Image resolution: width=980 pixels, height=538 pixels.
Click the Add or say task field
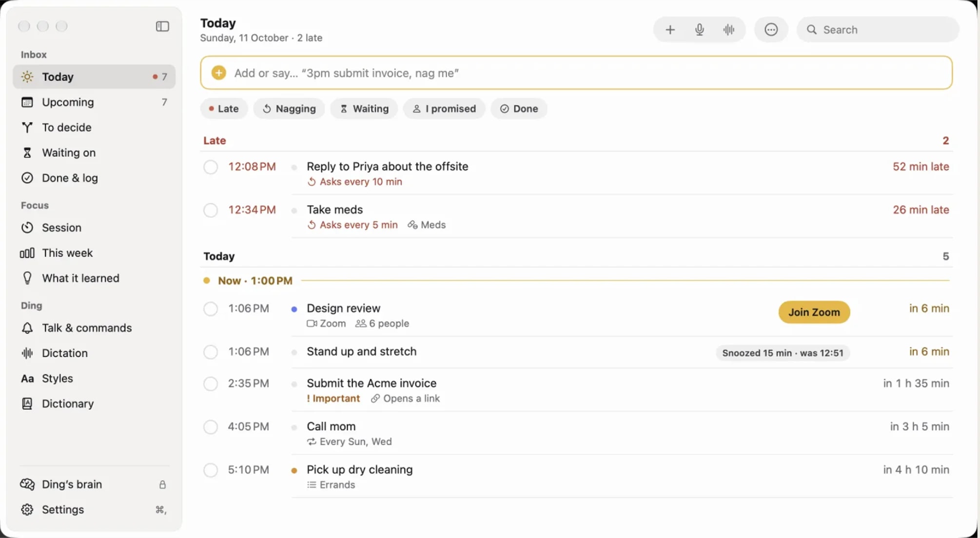tap(576, 73)
